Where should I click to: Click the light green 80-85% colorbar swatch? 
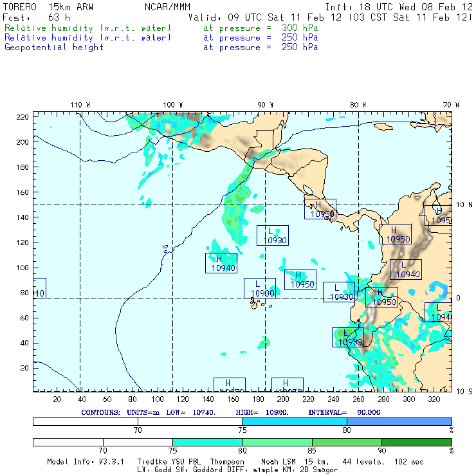(277, 443)
